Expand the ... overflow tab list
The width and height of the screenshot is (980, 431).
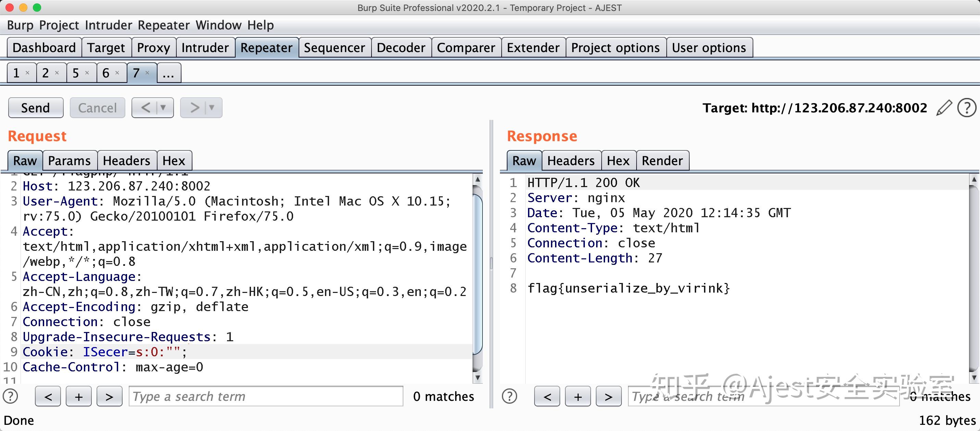coord(168,73)
